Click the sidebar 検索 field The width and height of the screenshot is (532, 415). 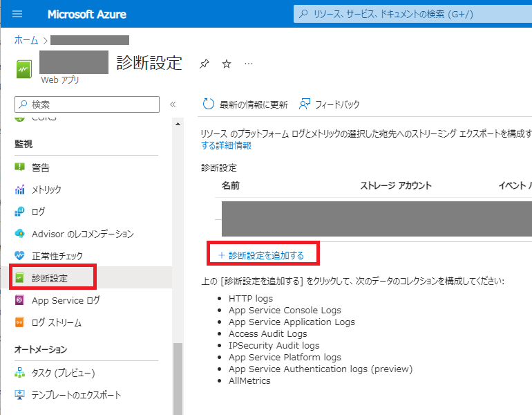pos(87,104)
